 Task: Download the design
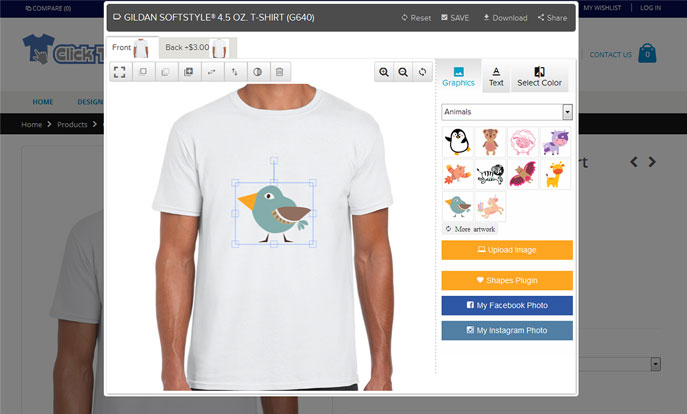click(x=505, y=18)
